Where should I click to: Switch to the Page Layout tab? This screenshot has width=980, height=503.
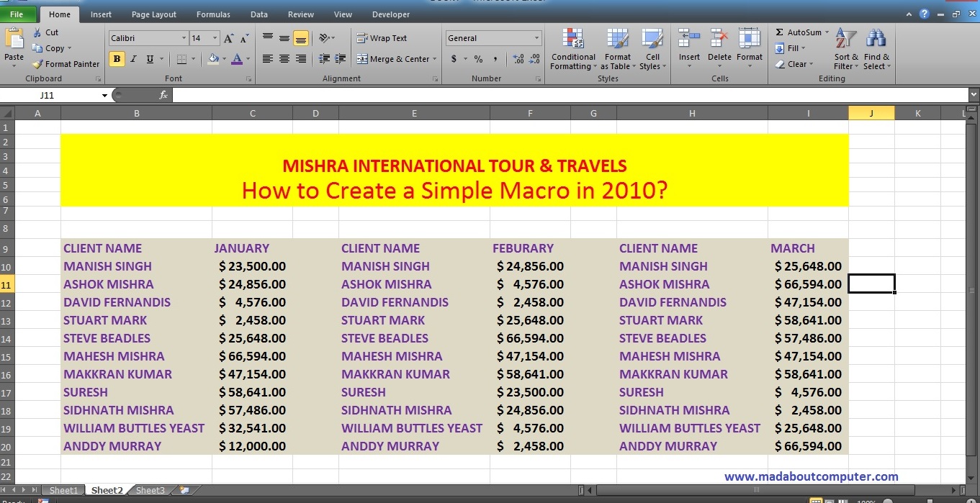[x=153, y=14]
